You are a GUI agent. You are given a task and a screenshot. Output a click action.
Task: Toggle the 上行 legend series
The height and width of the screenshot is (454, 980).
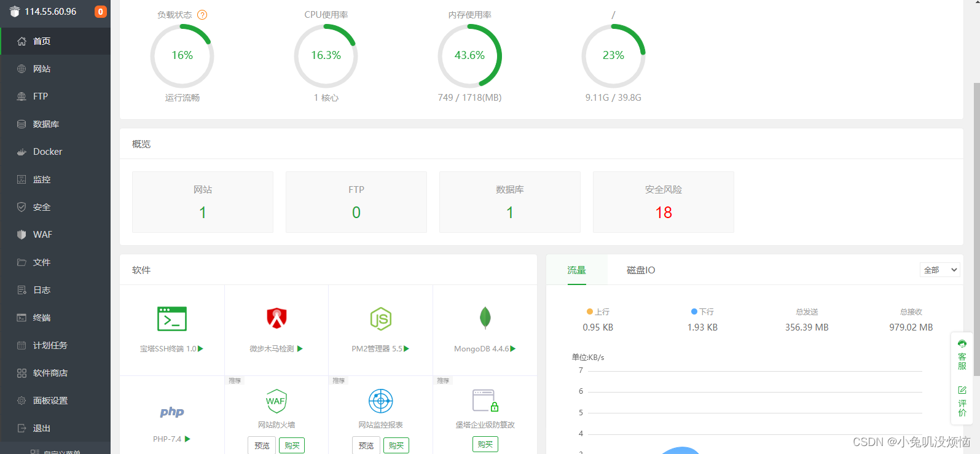pyautogui.click(x=598, y=312)
